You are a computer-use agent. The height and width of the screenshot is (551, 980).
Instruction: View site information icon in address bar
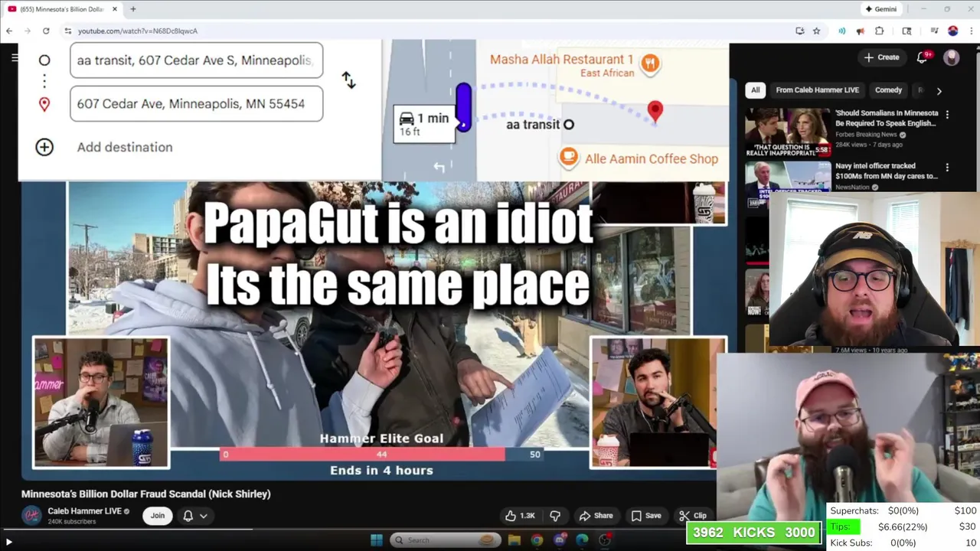[67, 31]
